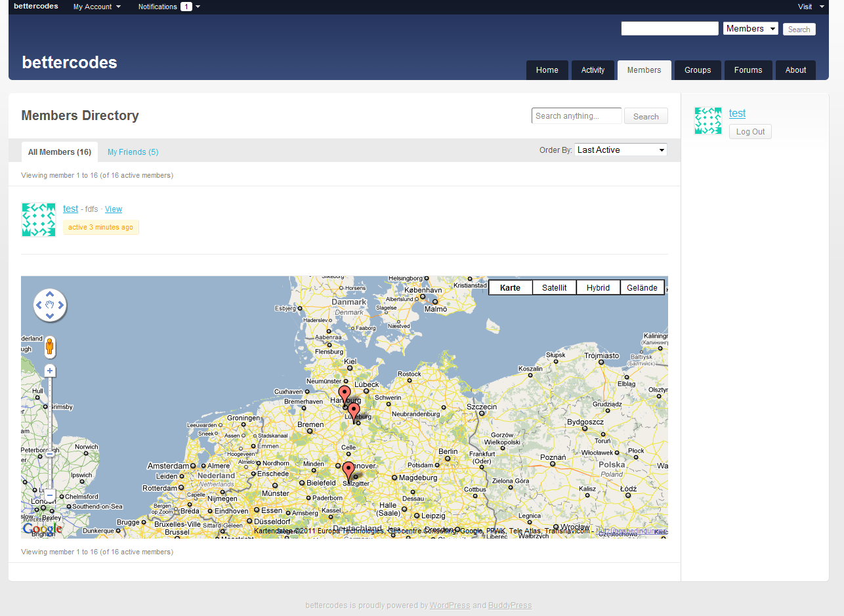Follow the WordPress footer link
This screenshot has width=844, height=616.
click(450, 606)
